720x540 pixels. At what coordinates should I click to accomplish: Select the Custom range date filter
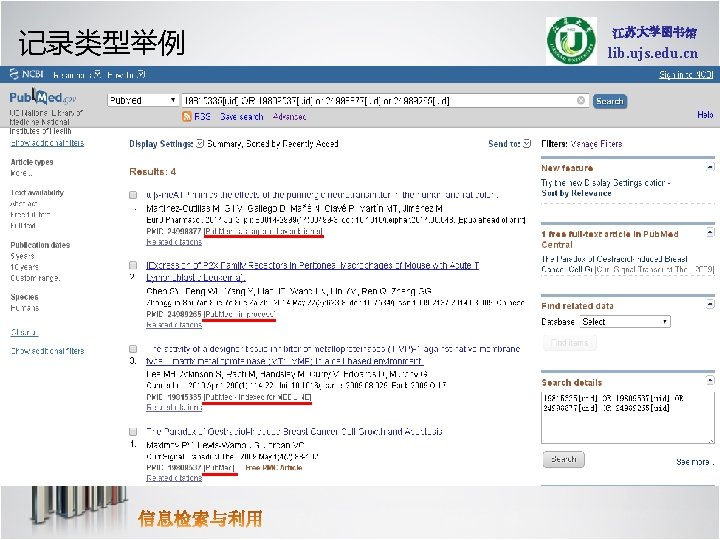coord(35,278)
